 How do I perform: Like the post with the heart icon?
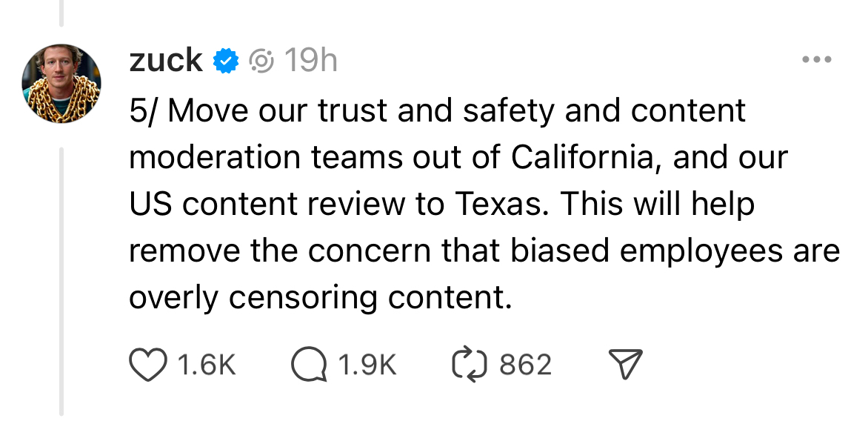[x=149, y=364]
